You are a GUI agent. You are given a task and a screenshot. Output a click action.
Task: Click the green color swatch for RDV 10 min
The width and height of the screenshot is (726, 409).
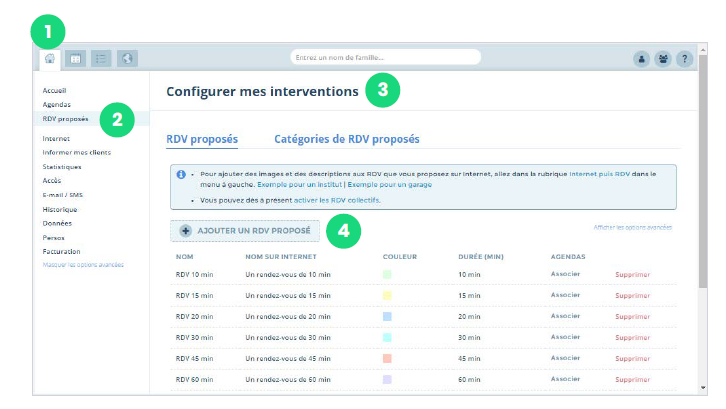coord(387,274)
